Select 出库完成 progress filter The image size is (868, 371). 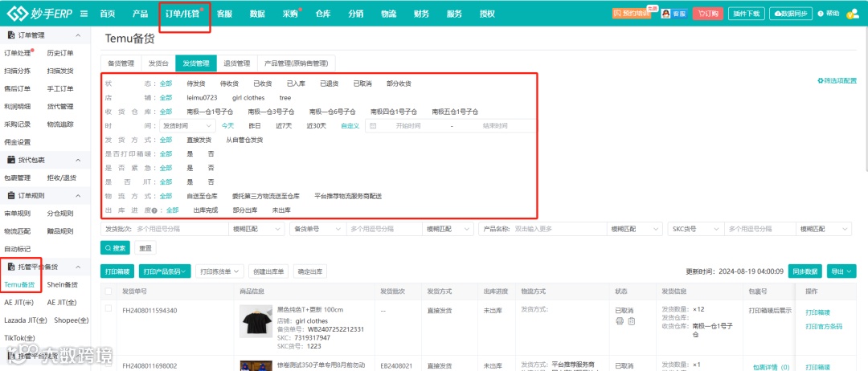click(206, 210)
